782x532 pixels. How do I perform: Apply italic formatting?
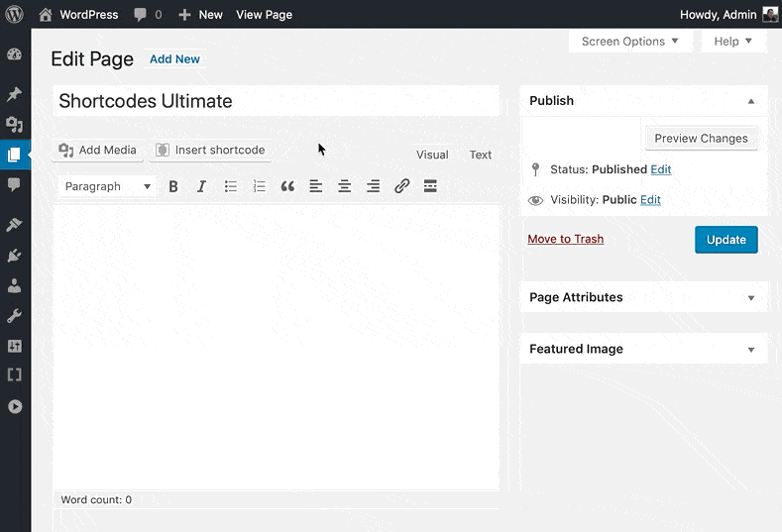click(201, 186)
